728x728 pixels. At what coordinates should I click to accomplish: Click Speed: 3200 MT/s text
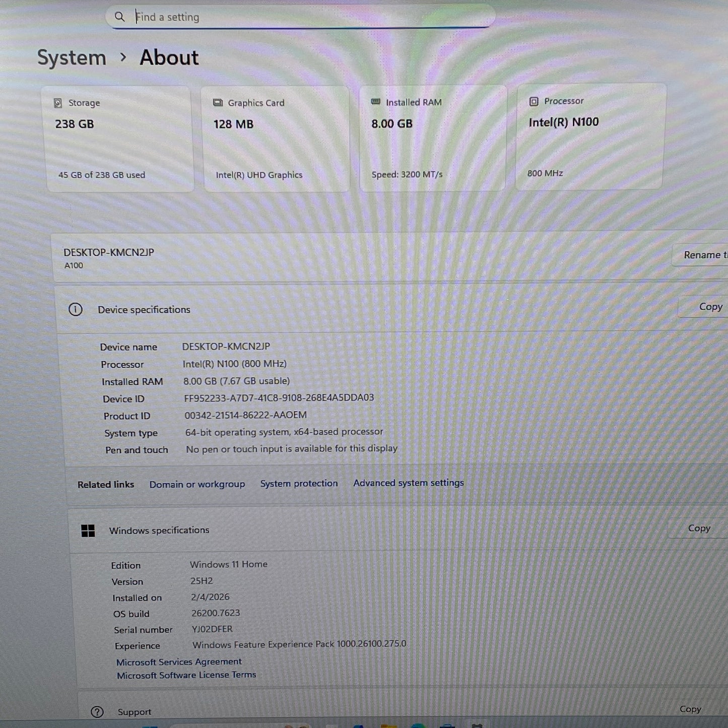point(407,174)
